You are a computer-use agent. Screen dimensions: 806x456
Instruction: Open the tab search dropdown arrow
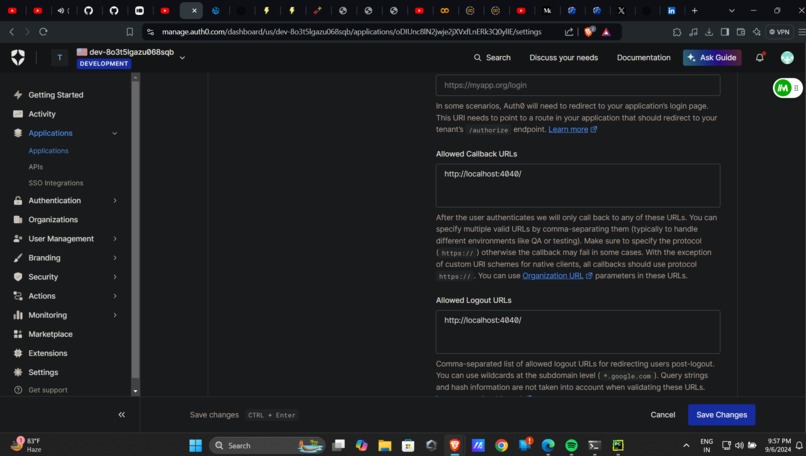click(731, 10)
